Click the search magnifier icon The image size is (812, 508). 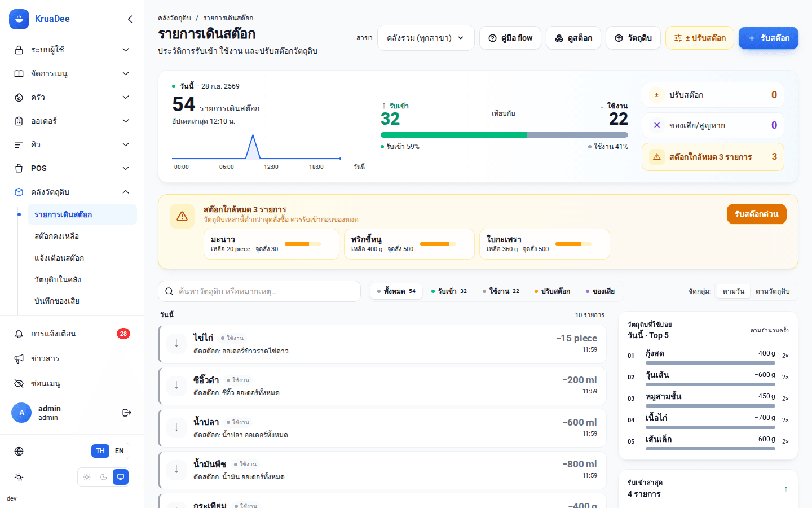click(x=169, y=291)
